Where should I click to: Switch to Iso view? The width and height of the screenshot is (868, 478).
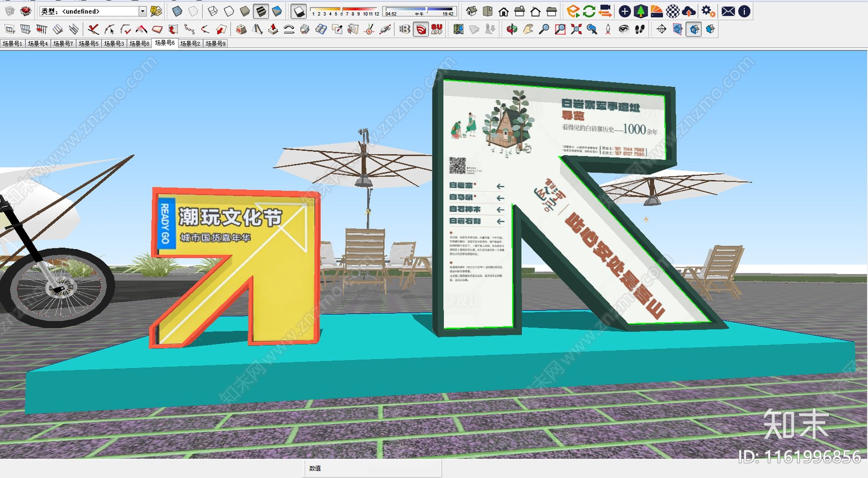click(x=471, y=11)
